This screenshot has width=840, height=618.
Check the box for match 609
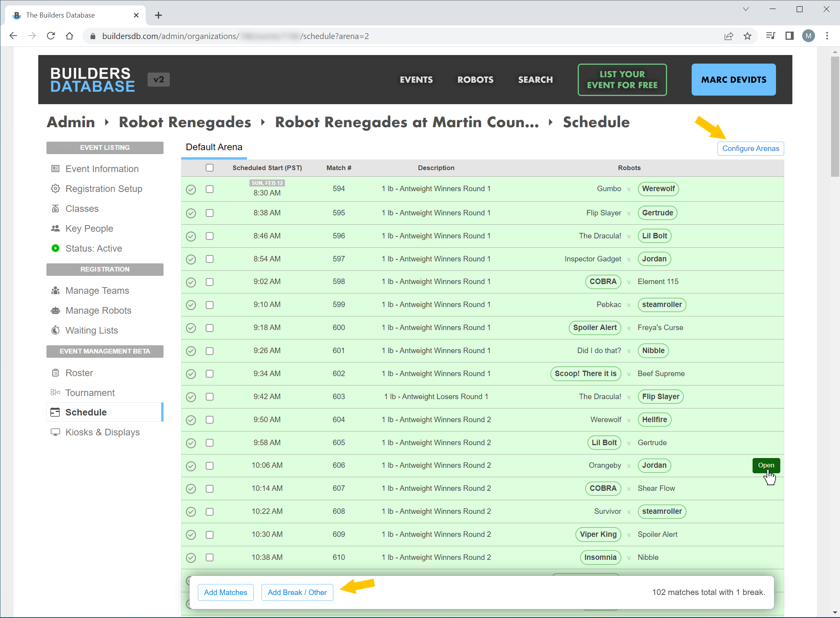[x=210, y=535]
